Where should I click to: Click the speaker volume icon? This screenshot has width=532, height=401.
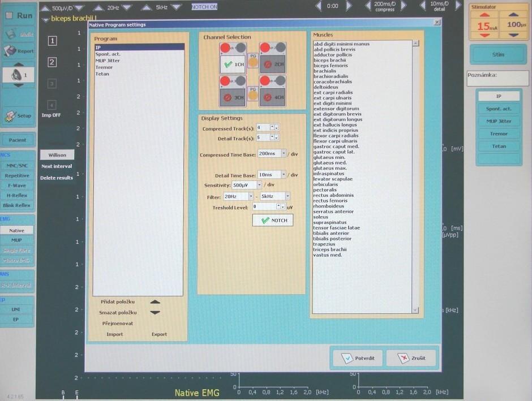(16, 75)
